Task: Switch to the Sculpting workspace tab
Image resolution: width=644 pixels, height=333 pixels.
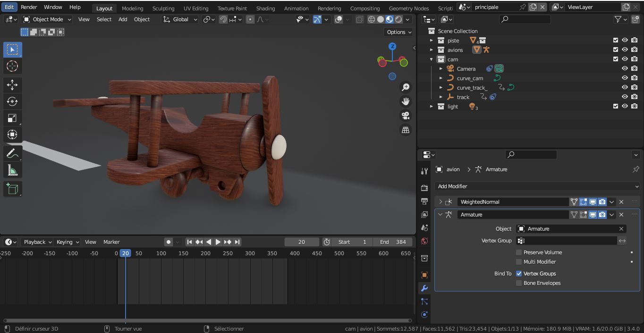Action: [163, 8]
